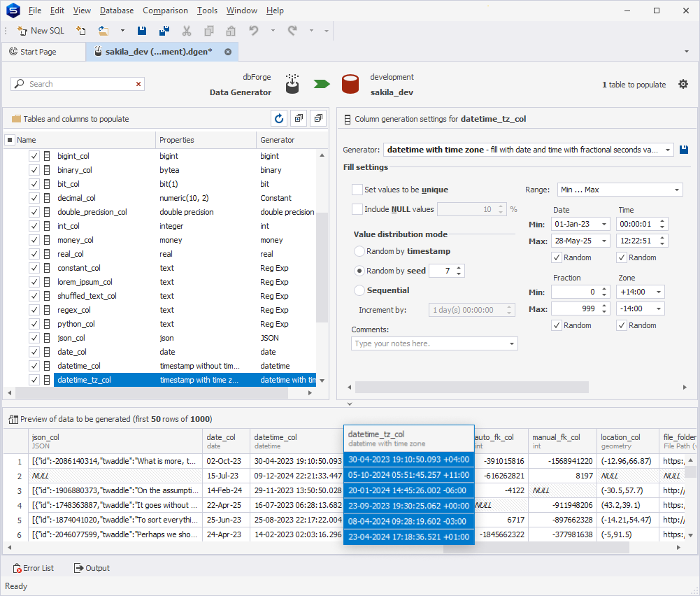Viewport: 700px width, 596px height.
Task: Save the generator preset with disk icon
Action: pos(684,150)
